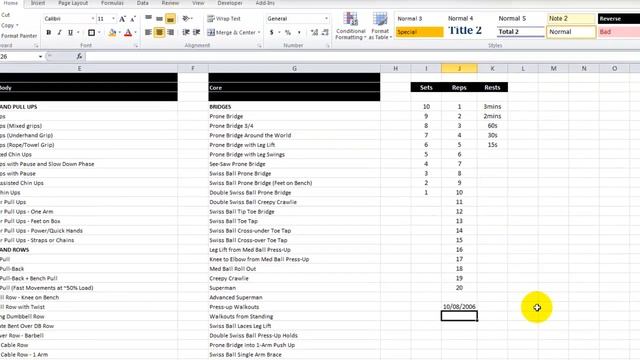Switch to the Page Layout tab

[73, 3]
